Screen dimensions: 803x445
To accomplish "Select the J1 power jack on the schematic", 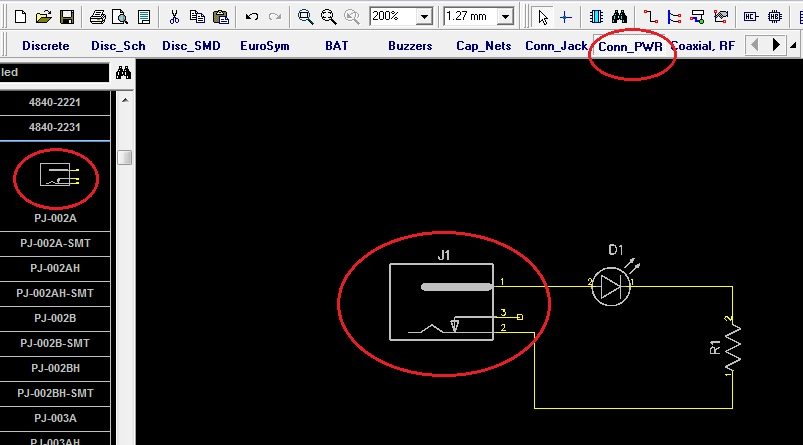I will click(x=441, y=302).
